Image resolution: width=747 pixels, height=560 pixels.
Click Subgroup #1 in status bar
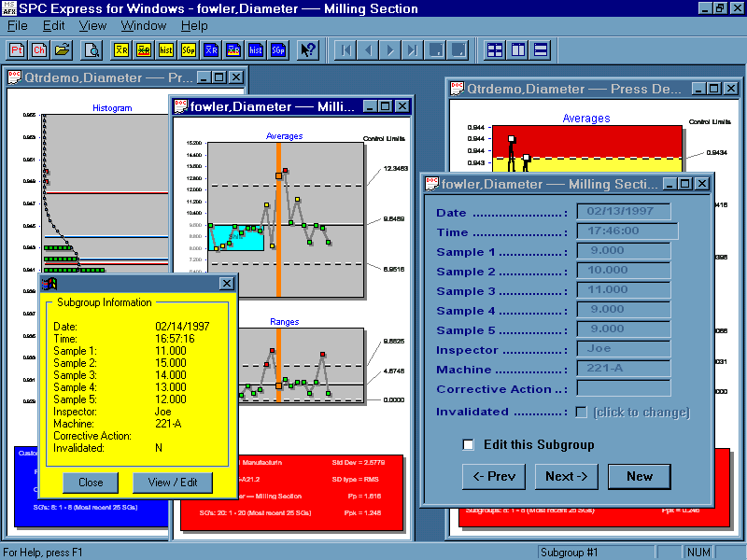(569, 553)
